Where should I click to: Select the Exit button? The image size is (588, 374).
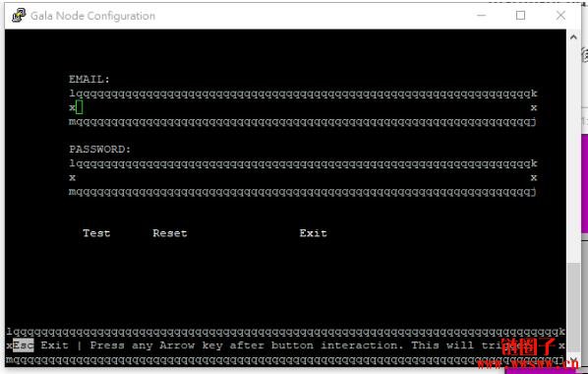[x=313, y=233]
